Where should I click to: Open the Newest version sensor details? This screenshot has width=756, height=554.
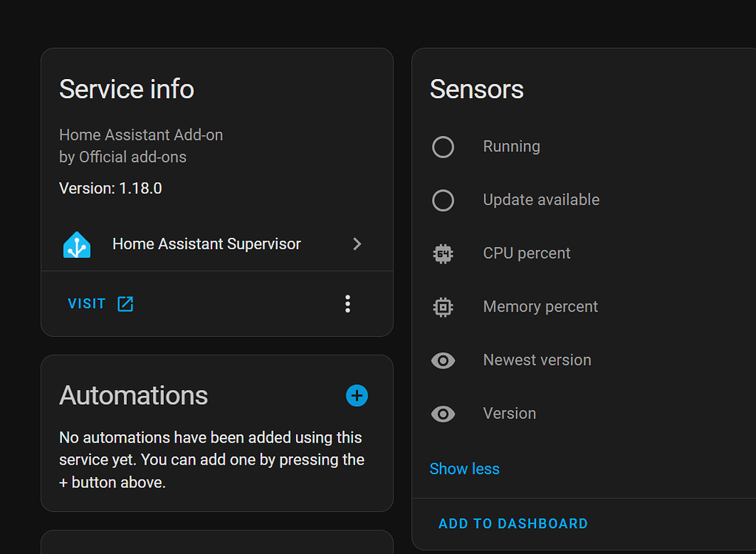coord(537,360)
